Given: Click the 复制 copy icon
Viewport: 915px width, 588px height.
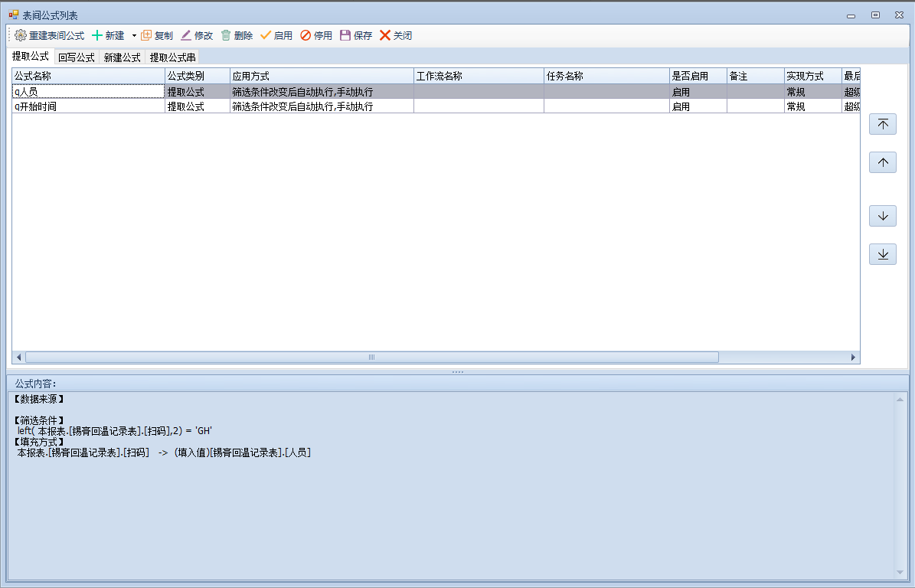Looking at the screenshot, I should pos(146,35).
